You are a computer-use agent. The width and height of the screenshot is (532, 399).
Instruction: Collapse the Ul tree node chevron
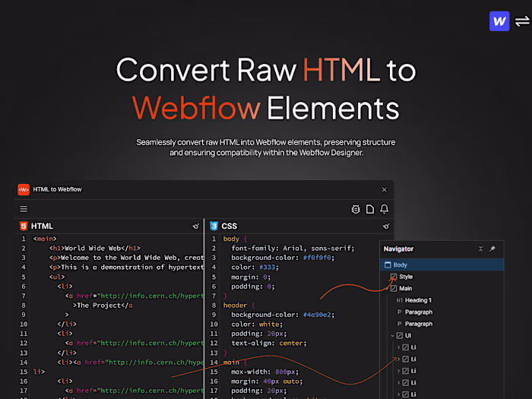pyautogui.click(x=393, y=336)
